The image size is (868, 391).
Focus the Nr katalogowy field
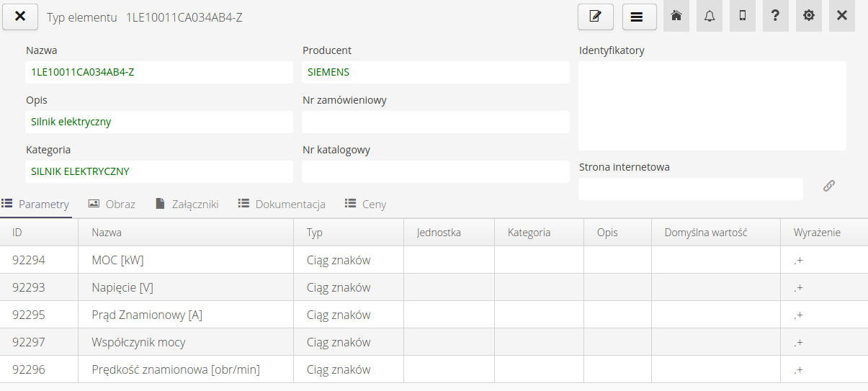click(x=436, y=171)
